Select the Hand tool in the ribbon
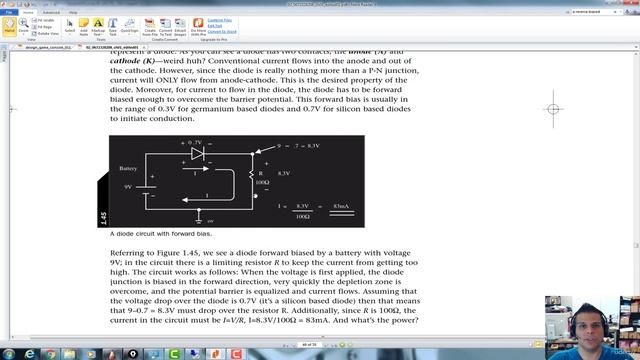This screenshot has width=640, height=360. coord(9,26)
